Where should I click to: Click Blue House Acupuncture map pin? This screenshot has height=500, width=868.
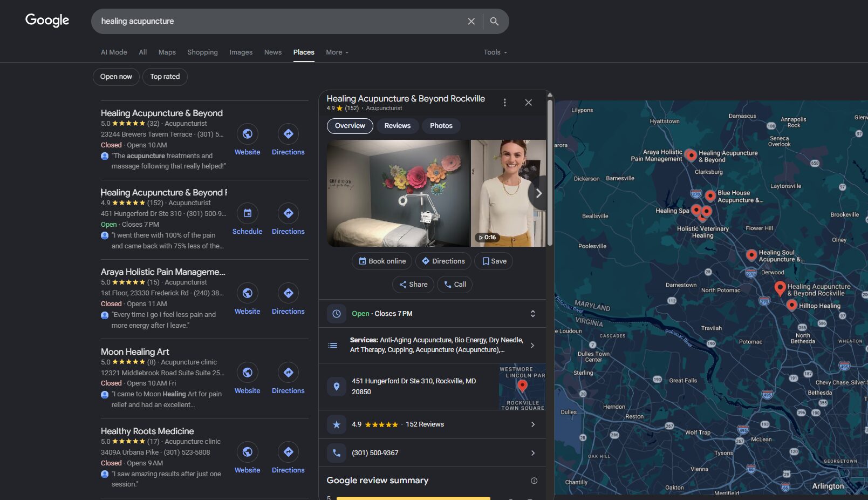point(710,195)
